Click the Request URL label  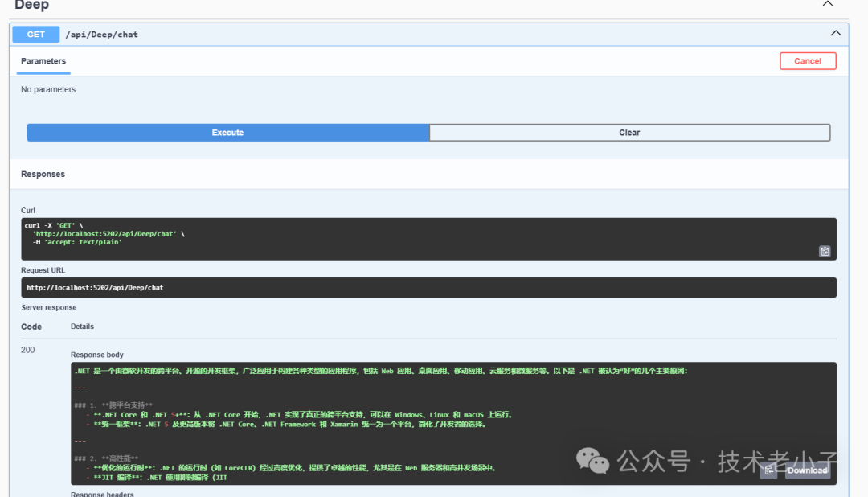[43, 270]
